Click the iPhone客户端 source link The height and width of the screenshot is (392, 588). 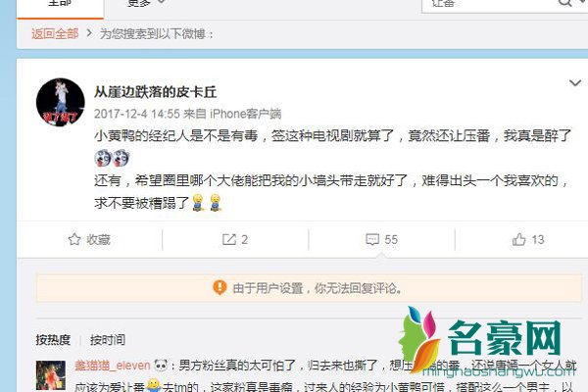pyautogui.click(x=245, y=114)
